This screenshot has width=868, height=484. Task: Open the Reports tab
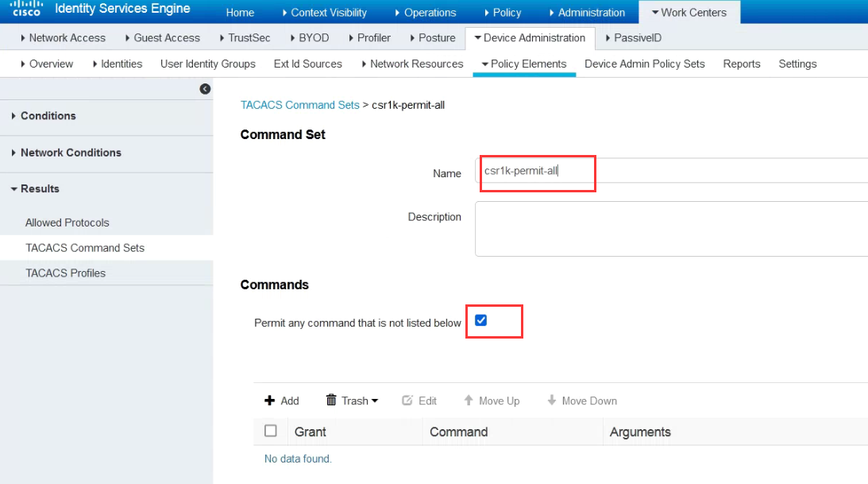coord(741,64)
